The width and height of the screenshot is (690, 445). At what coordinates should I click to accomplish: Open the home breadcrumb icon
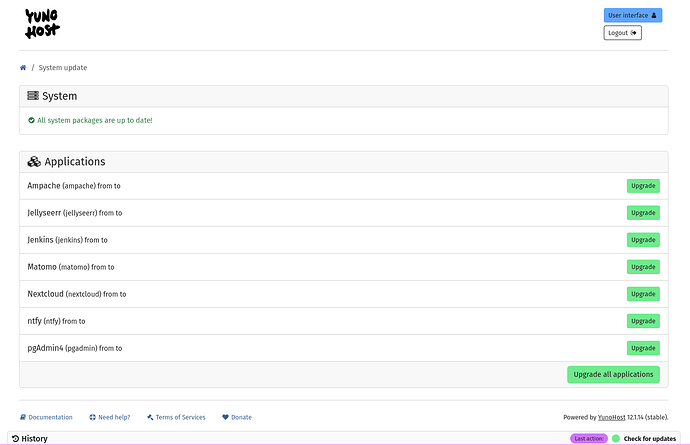pyautogui.click(x=23, y=67)
